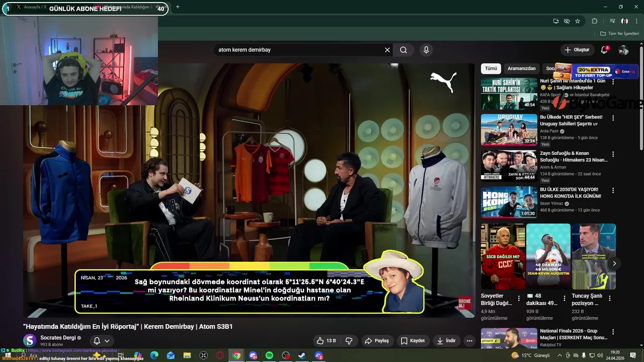Open the YouTube account avatar menu

pos(623,50)
